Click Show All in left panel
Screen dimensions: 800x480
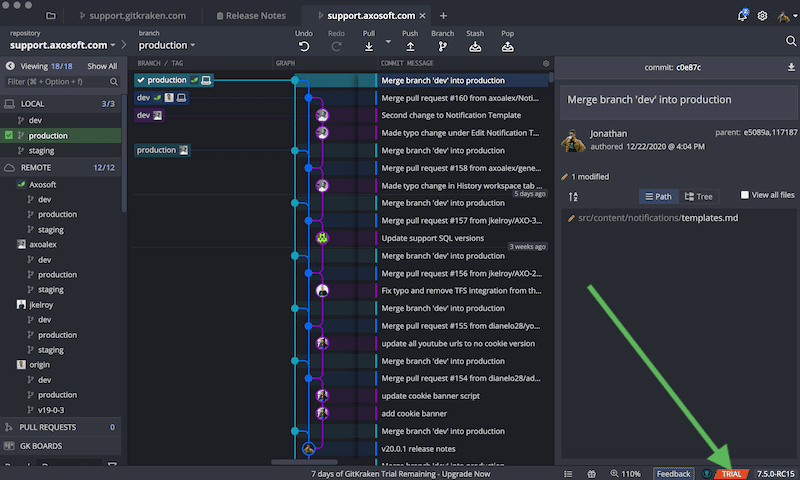click(x=101, y=66)
